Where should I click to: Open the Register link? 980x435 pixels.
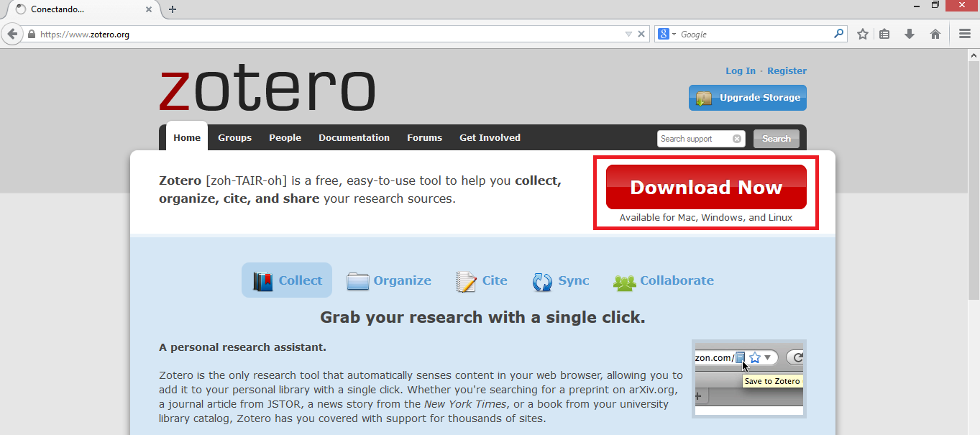(x=787, y=70)
